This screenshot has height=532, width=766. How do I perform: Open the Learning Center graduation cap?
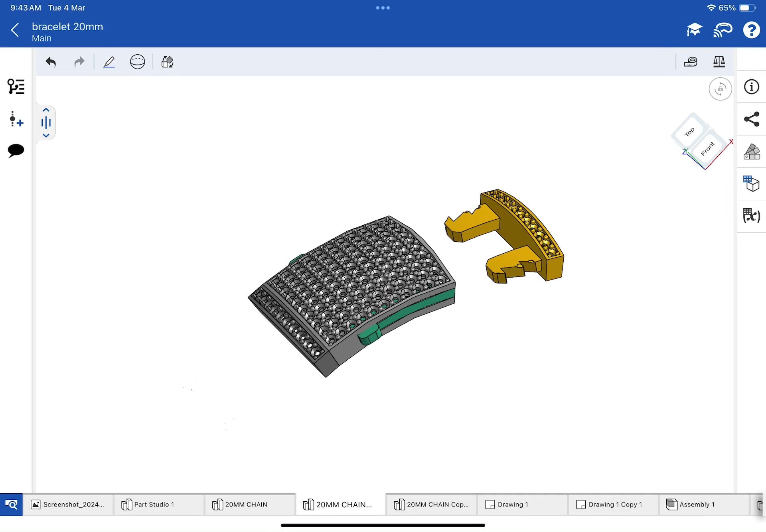694,30
